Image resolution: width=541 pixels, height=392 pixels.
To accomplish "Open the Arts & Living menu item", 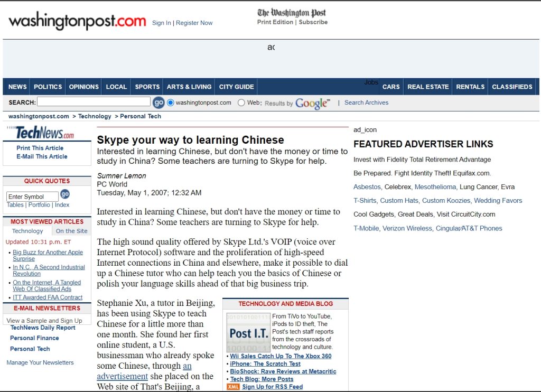I will pos(189,87).
